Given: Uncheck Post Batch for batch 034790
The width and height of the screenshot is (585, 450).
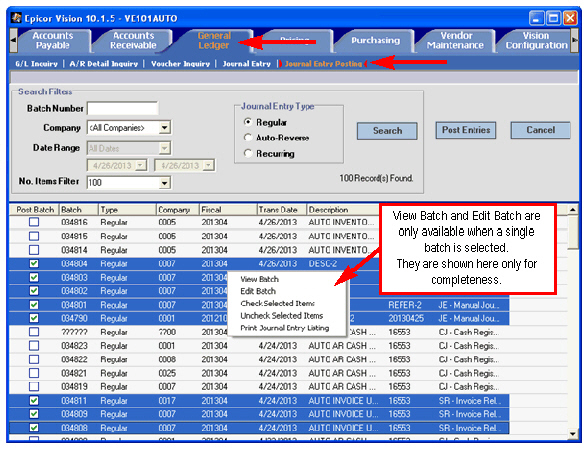Looking at the screenshot, I should point(34,318).
